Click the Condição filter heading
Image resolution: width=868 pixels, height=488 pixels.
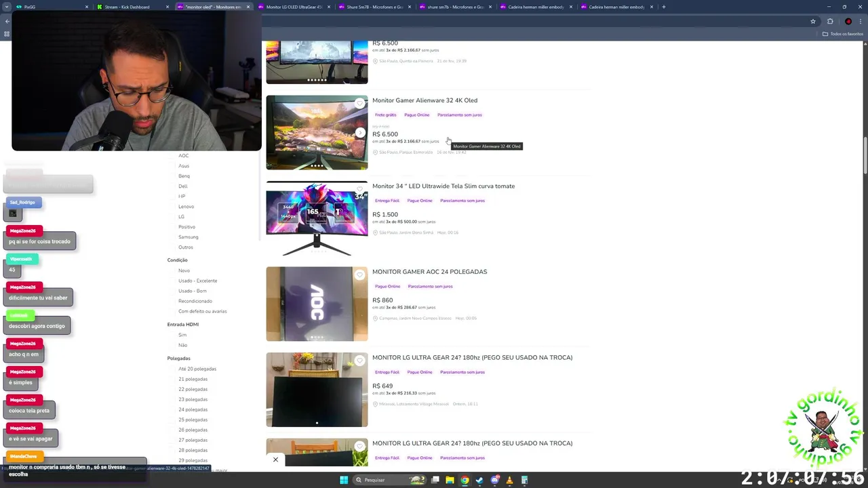[x=177, y=260]
